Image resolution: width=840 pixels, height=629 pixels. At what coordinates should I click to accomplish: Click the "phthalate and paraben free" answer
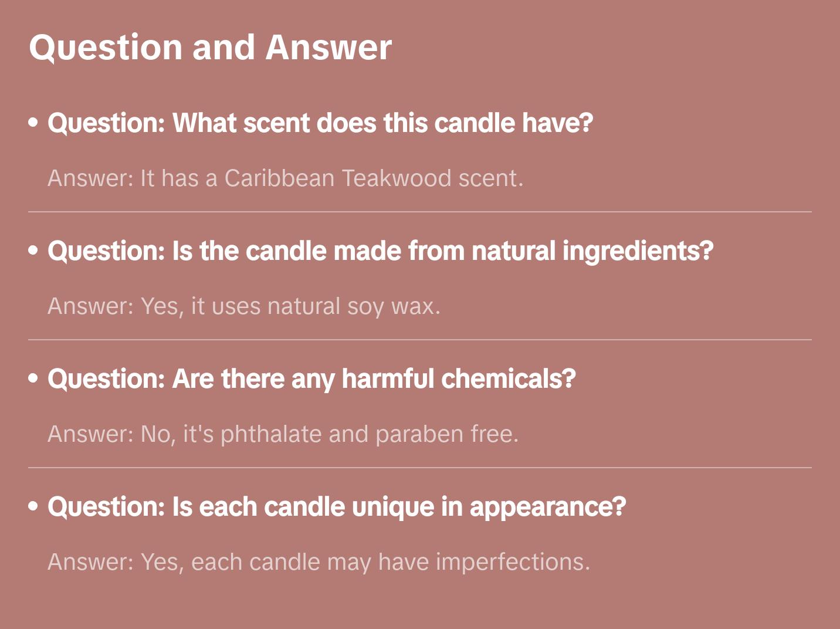point(283,434)
